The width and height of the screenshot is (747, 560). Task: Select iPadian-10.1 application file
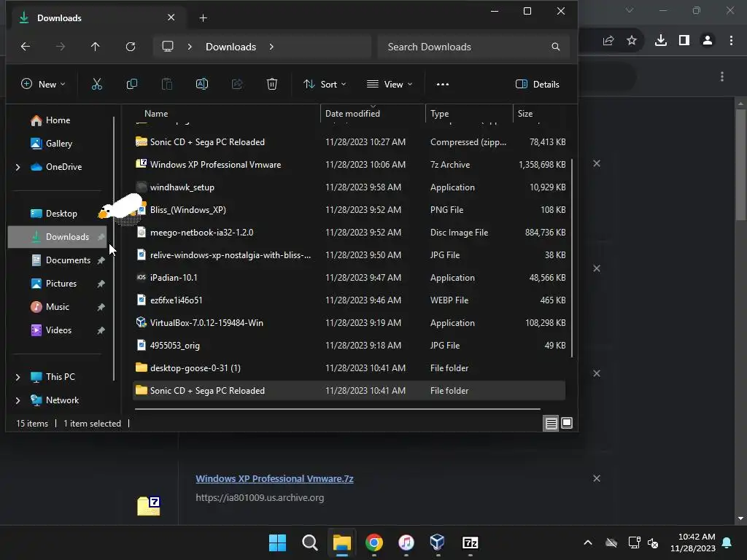pos(349,278)
